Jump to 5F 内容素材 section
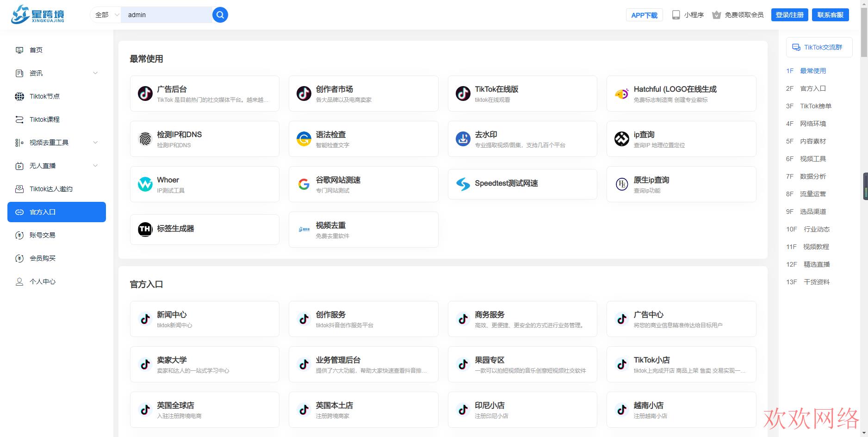 click(x=806, y=141)
